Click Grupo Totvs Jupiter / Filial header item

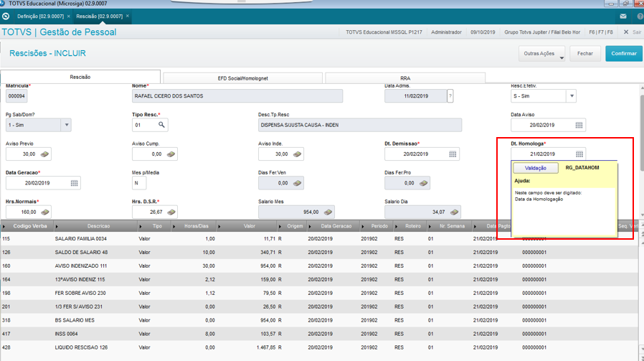[x=542, y=32]
